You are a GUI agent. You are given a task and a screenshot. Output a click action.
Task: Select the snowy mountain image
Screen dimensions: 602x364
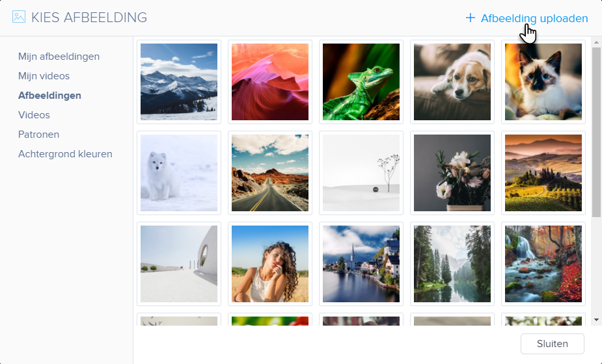(x=179, y=82)
